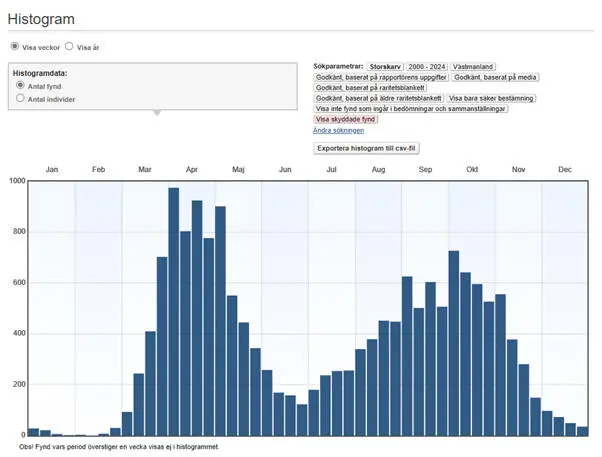Viewport: 602px width, 457px height.
Task: Select the 'Visa veckor' radio button
Action: (x=15, y=46)
